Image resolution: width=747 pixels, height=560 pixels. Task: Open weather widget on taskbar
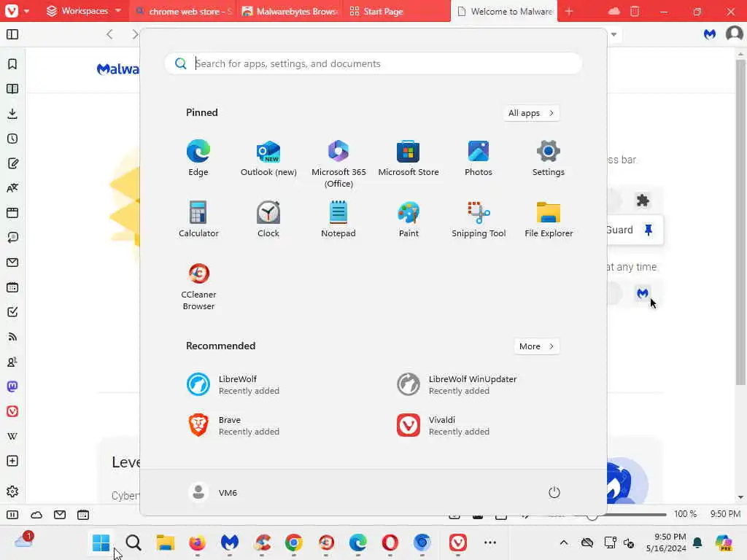coord(23,540)
